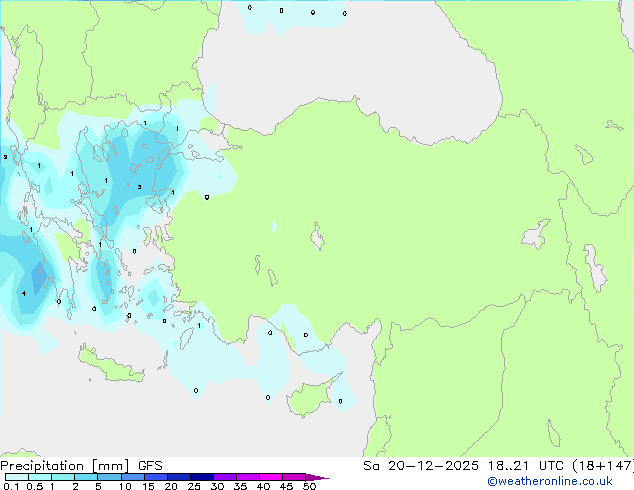Screen dimensions: 634x490
Task: Click the "50" legend scale label
Action: 309,486
